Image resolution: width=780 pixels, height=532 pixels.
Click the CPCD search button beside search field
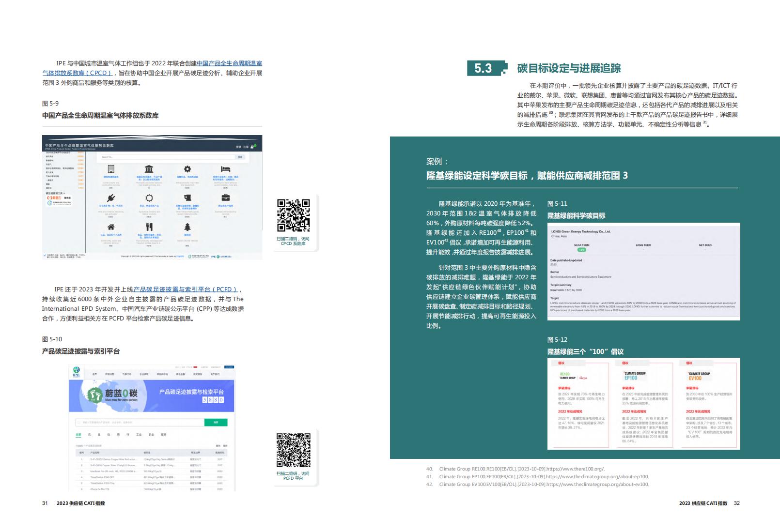[240, 157]
